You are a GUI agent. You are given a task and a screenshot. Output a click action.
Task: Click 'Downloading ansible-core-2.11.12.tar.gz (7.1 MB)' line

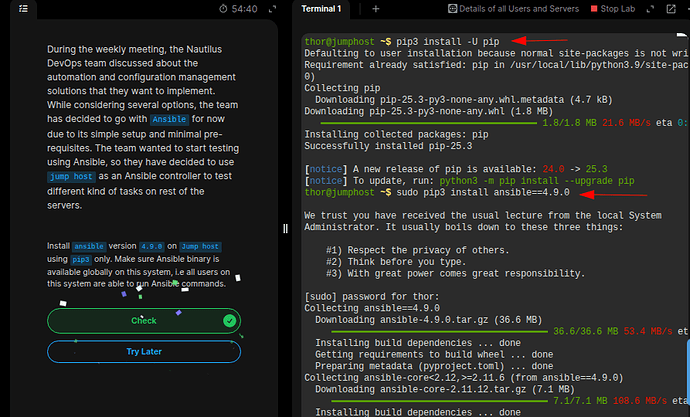(x=445, y=389)
